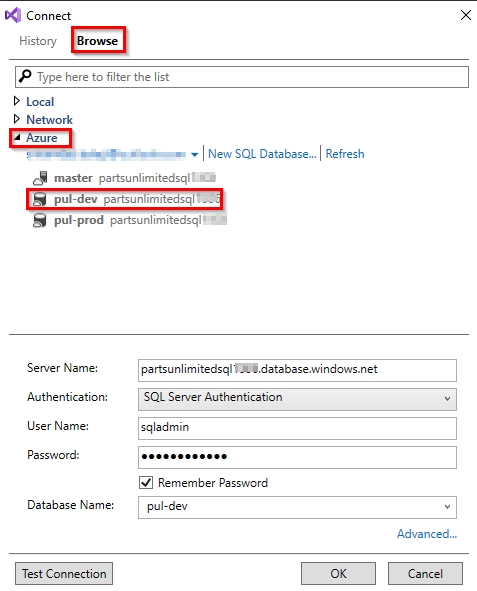Viewport: 477px width, 591px height.
Task: Switch to the Browse tab
Action: click(x=97, y=41)
